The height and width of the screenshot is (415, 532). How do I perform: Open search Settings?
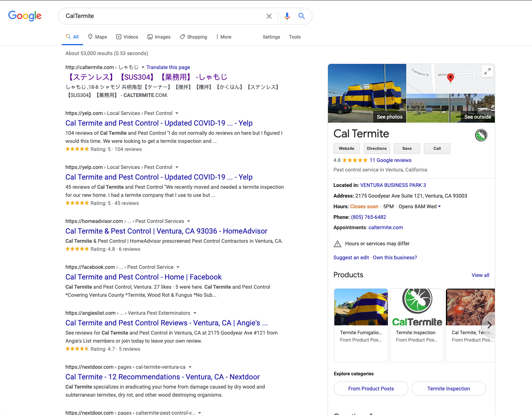pyautogui.click(x=271, y=37)
